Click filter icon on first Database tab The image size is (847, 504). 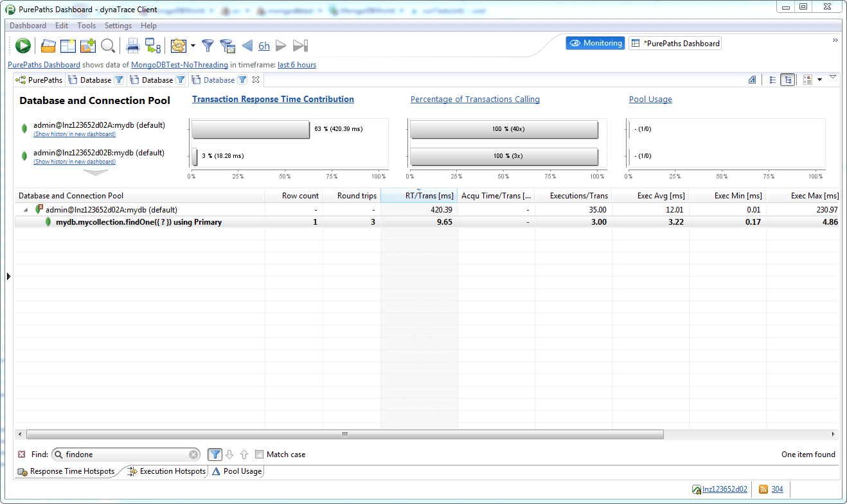[119, 80]
